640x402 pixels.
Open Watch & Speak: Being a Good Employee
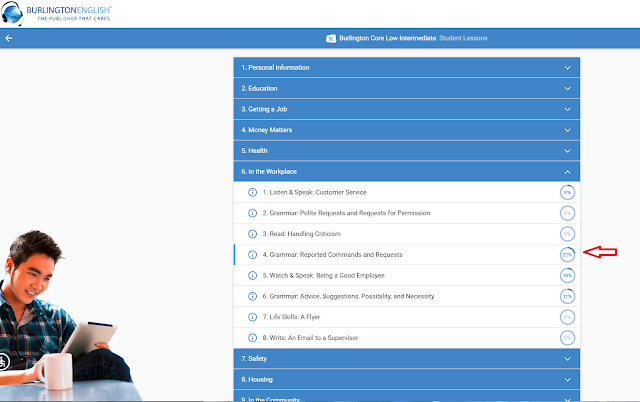[407, 275]
